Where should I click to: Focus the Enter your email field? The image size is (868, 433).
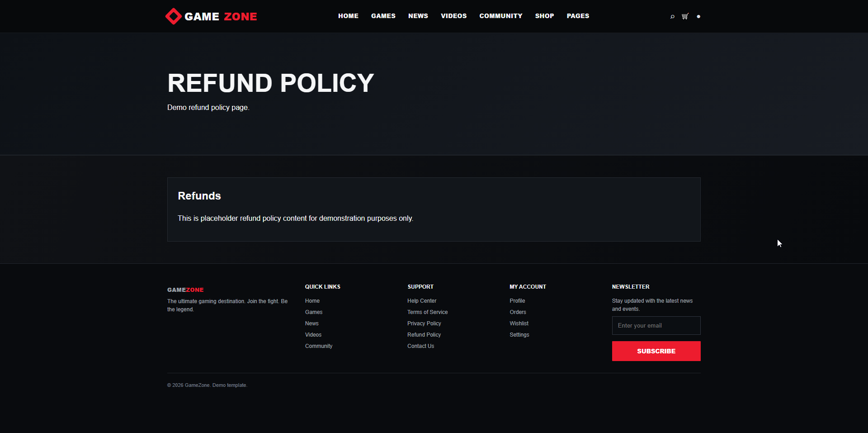click(x=656, y=325)
